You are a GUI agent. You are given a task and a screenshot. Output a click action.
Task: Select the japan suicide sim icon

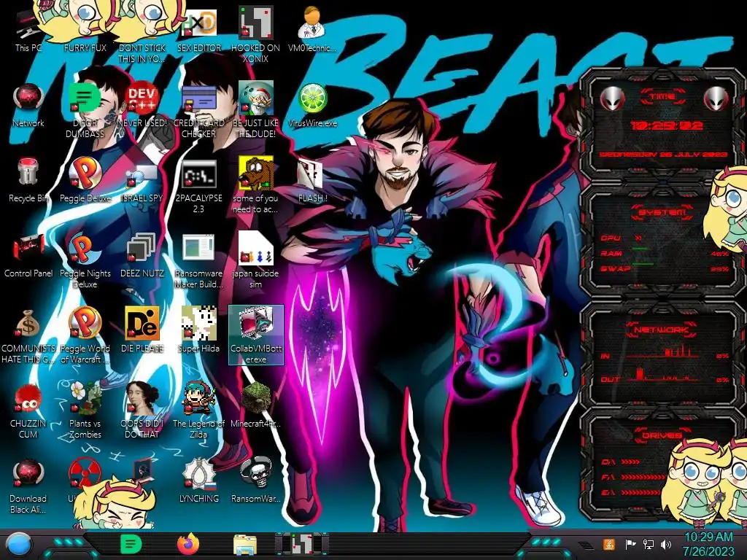tap(256, 261)
